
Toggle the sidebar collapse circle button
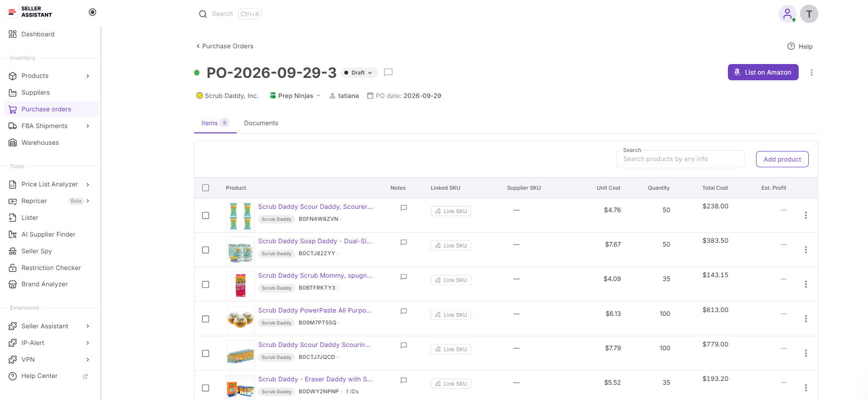93,12
